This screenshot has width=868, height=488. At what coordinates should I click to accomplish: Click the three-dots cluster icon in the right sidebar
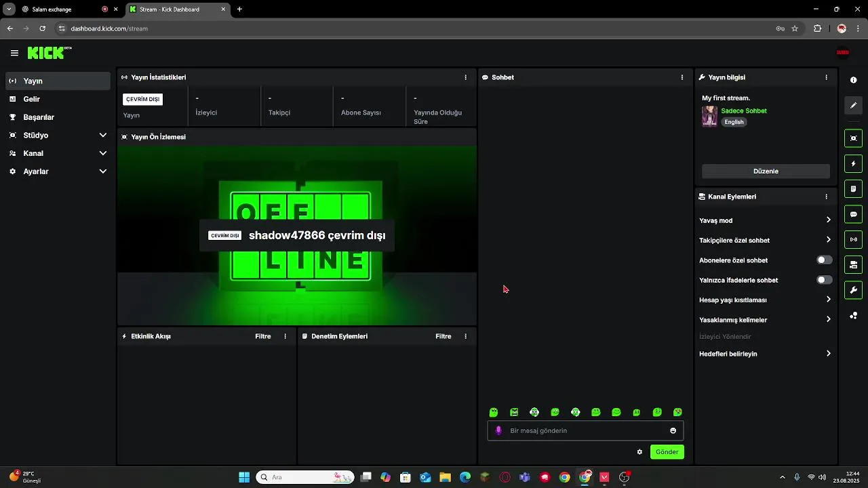point(853,315)
